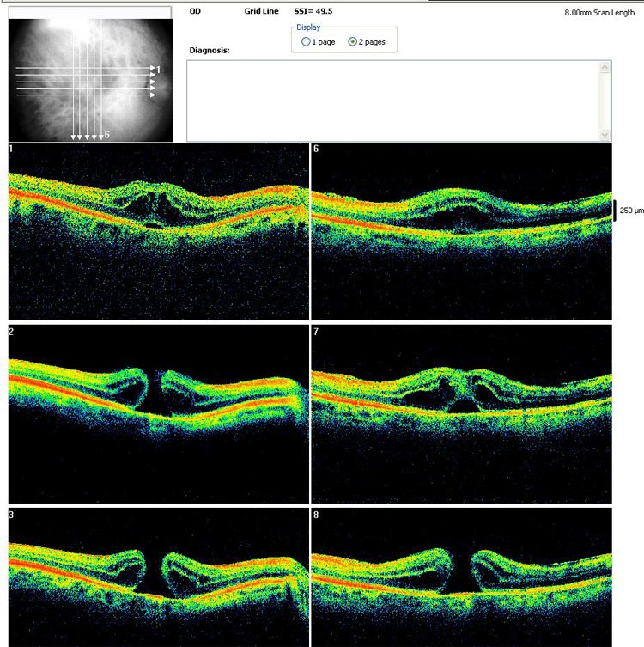Click the 'Display' group label
Image resolution: width=644 pixels, height=647 pixels.
(308, 27)
